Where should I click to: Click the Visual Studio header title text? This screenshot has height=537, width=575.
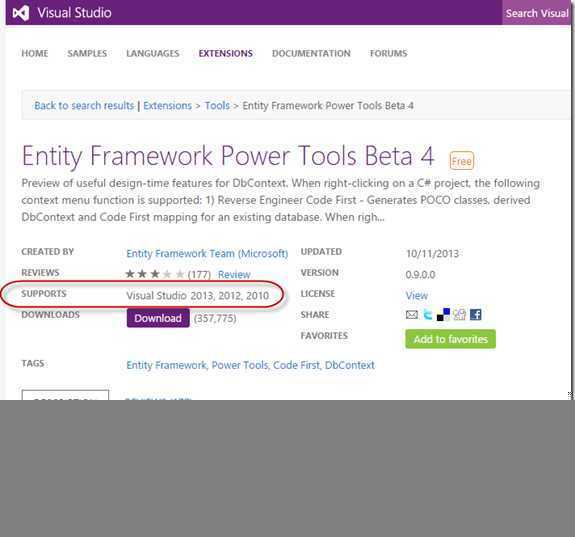[x=74, y=13]
